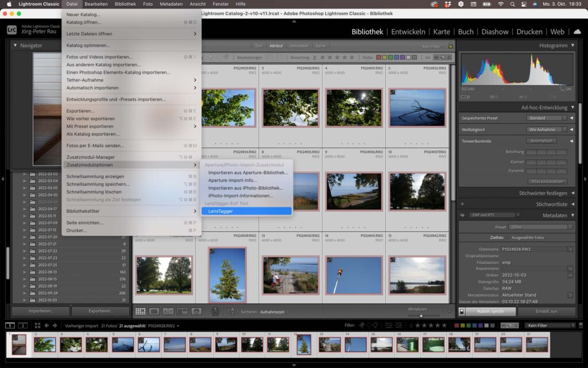The width and height of the screenshot is (588, 368).
Task: Collapse the Histogramm panel
Action: [572, 45]
